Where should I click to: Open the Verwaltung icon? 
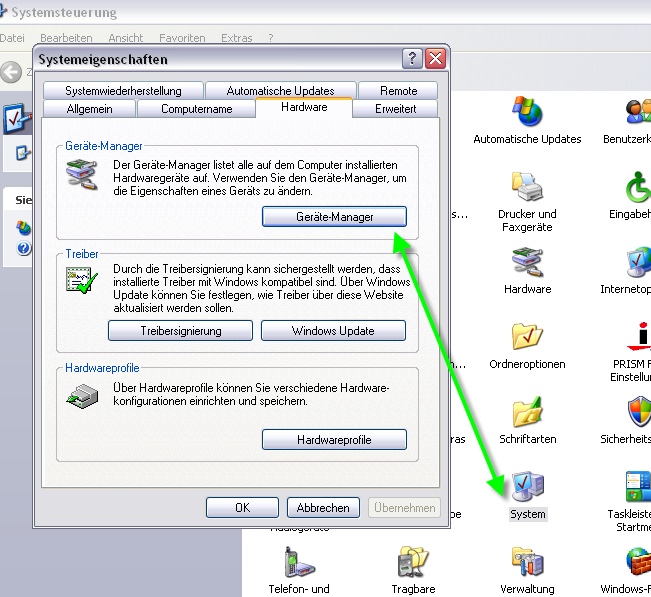point(527,562)
